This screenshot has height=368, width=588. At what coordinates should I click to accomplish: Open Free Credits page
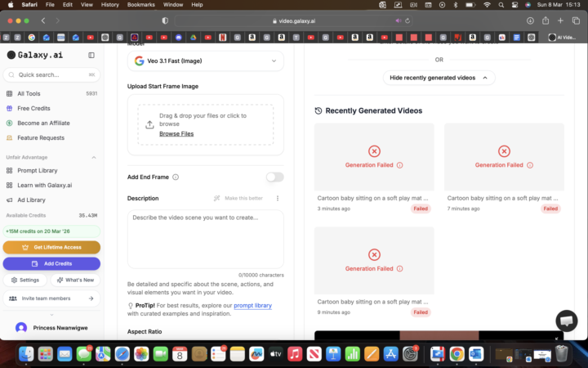pos(51,108)
